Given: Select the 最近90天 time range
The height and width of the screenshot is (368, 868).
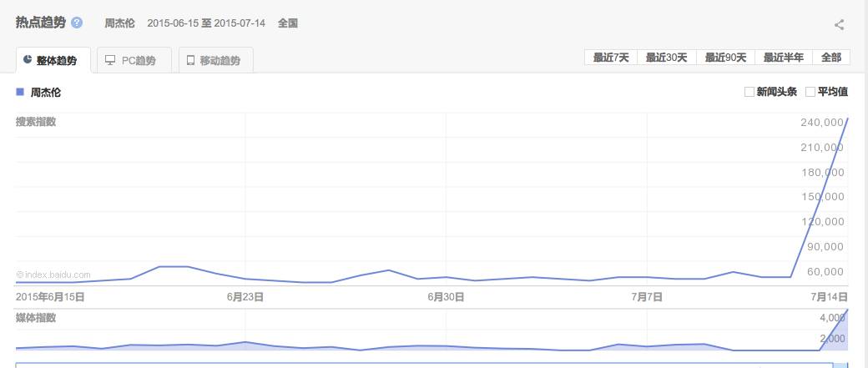Looking at the screenshot, I should pyautogui.click(x=726, y=58).
